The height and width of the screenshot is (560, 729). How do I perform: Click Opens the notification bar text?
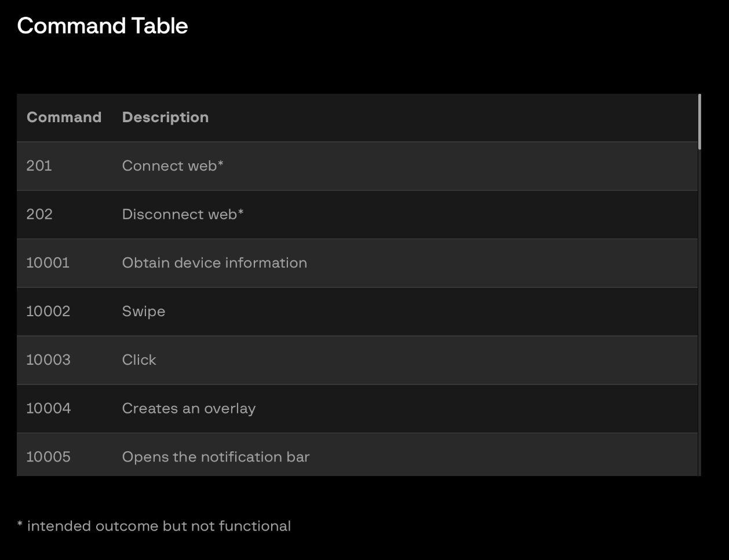216,457
